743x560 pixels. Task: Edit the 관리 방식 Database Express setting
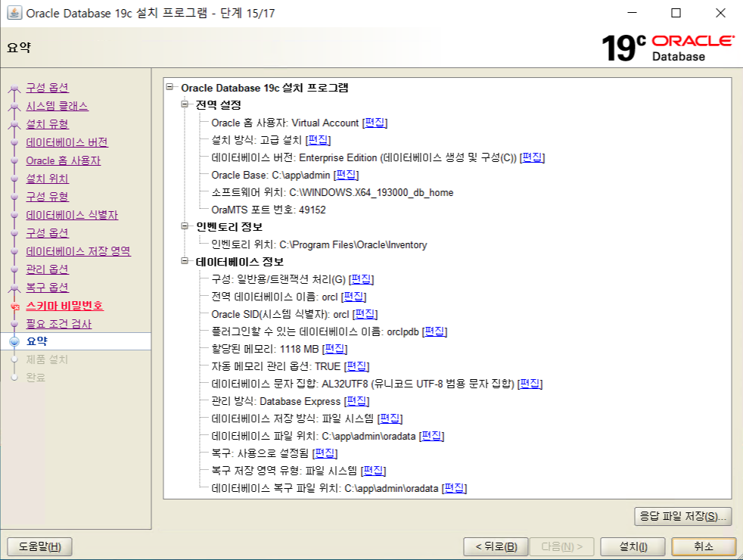tap(356, 401)
